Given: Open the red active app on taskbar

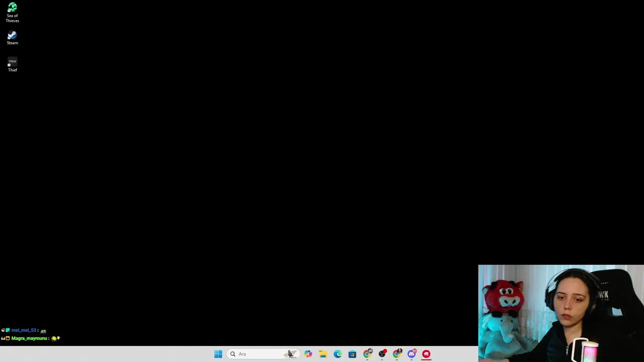Looking at the screenshot, I should [x=426, y=354].
